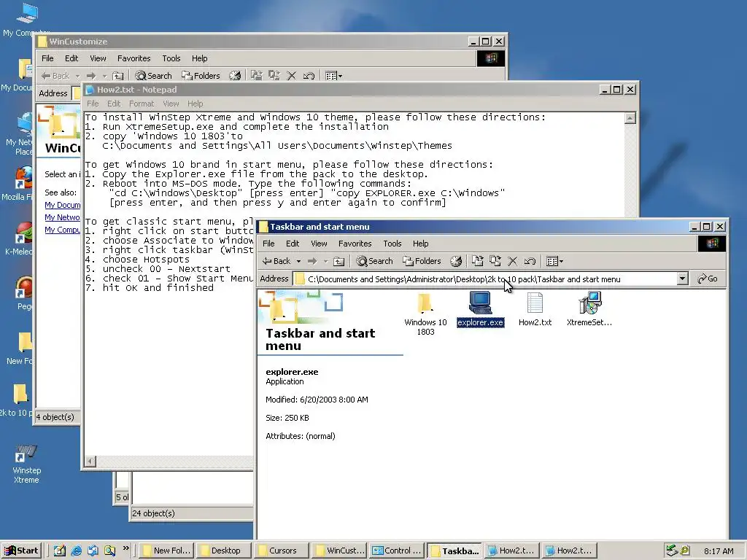Click Up folder icon in Taskbar and start menu window
The image size is (747, 560).
click(338, 261)
